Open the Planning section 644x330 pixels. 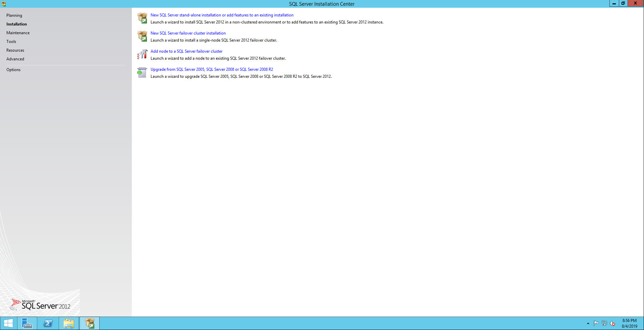click(14, 15)
